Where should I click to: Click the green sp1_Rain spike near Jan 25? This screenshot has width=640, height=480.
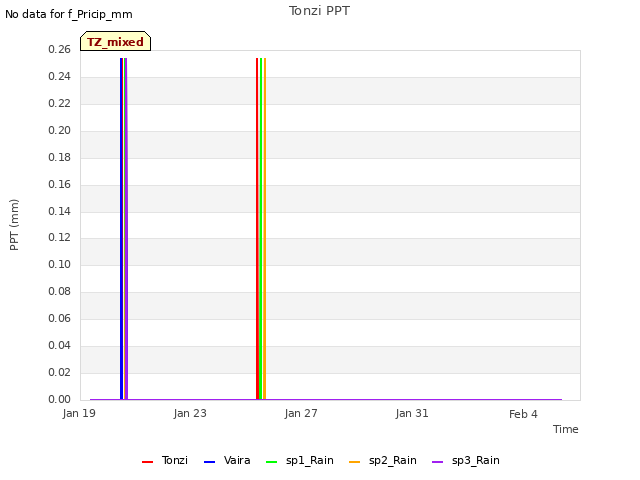(x=261, y=229)
